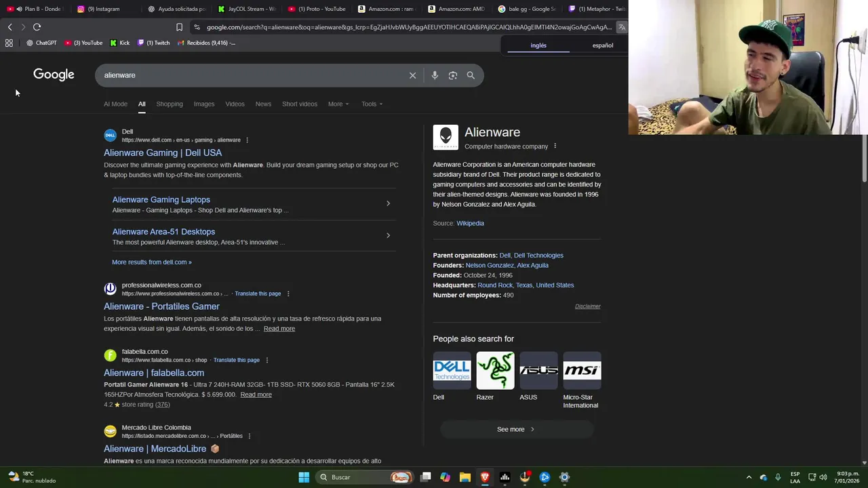868x488 pixels.
Task: Open more options for professionalwireless result
Action: 288,293
